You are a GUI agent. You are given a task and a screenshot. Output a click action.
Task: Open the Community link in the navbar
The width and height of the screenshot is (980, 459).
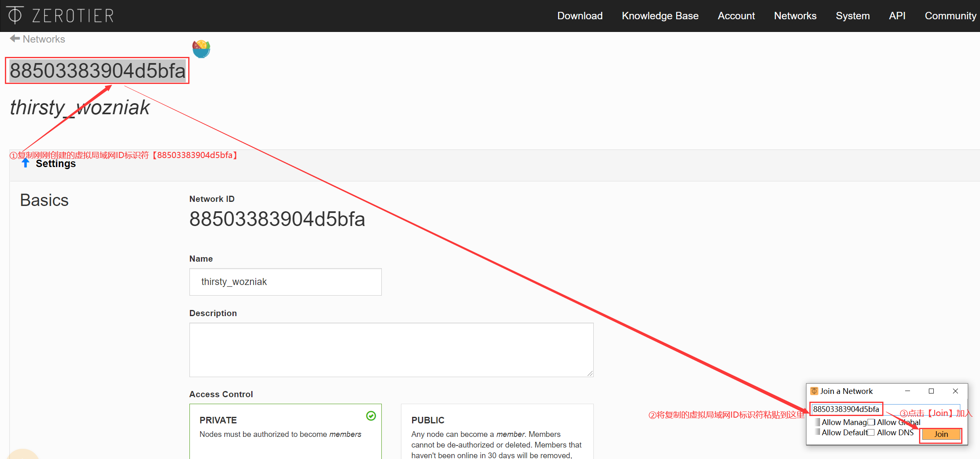951,16
